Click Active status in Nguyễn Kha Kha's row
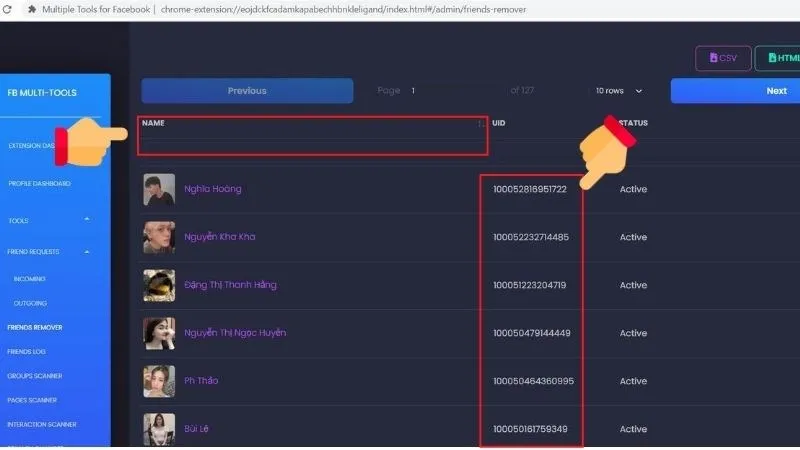This screenshot has height=450, width=800. click(633, 237)
